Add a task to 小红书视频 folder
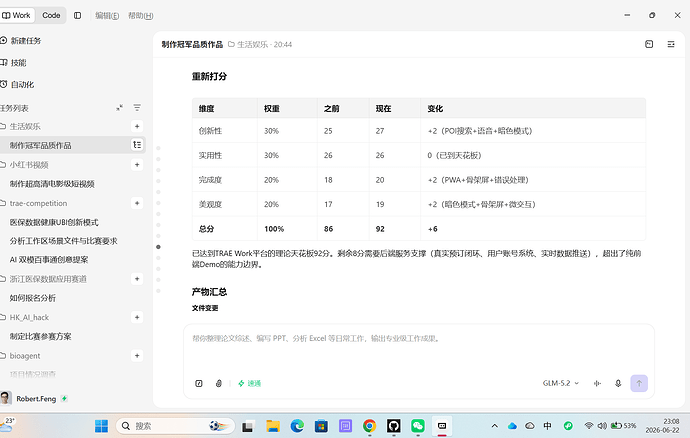 pyautogui.click(x=137, y=165)
